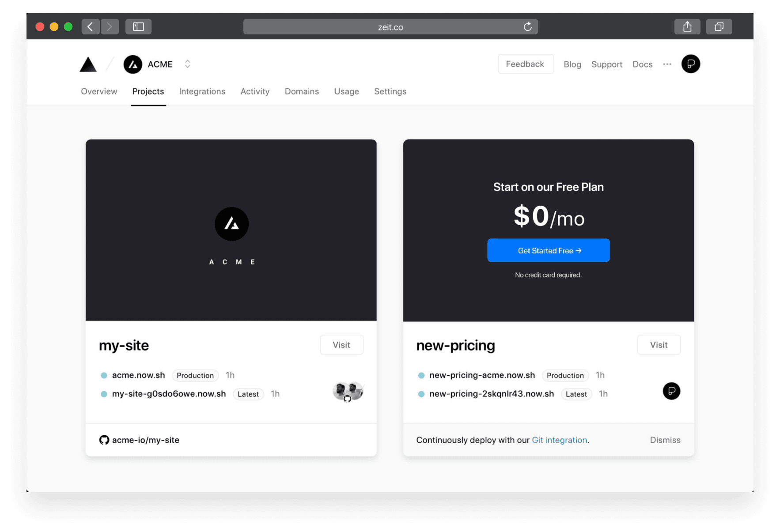Visit the my-site project
The image size is (780, 532).
(x=341, y=345)
